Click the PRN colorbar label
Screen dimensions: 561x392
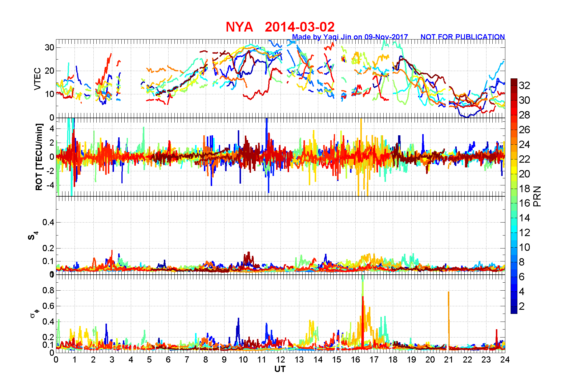tap(537, 196)
